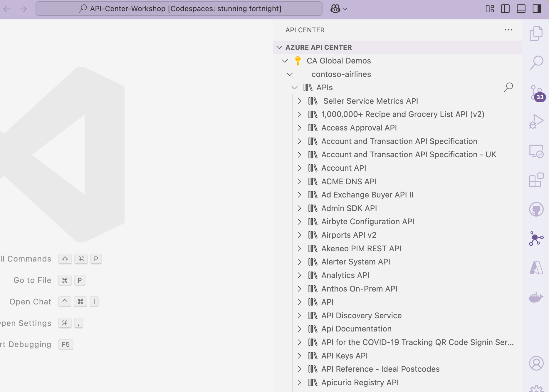Collapse the APIs tree node
This screenshot has width=549, height=392.
294,88
